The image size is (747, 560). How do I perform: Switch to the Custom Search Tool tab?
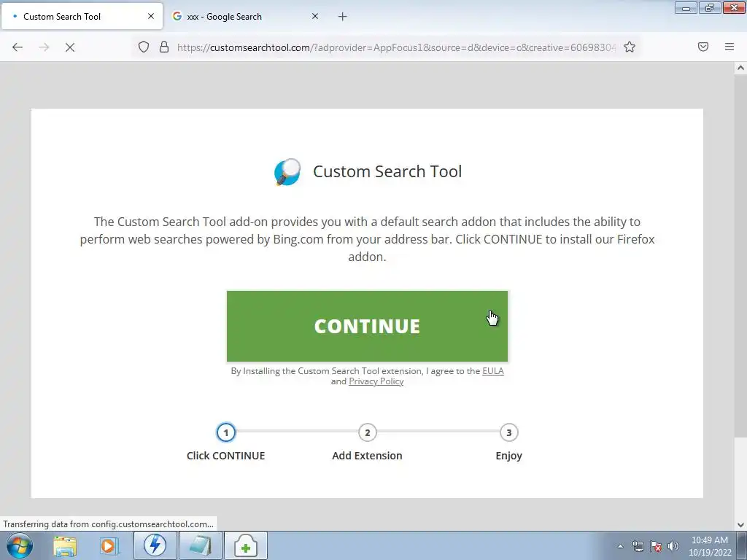(x=82, y=17)
